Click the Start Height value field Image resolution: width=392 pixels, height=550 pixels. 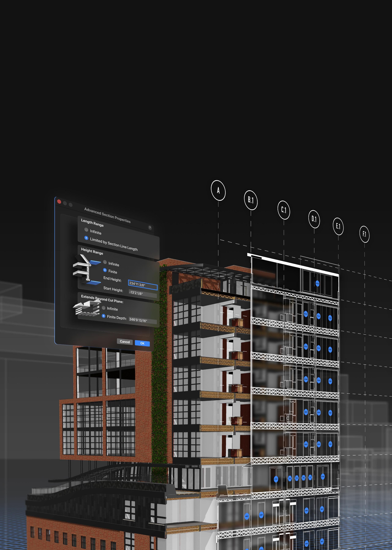(142, 293)
